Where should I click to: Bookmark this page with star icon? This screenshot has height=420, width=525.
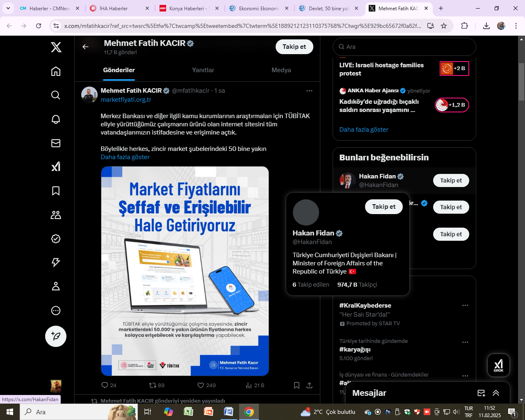click(444, 26)
